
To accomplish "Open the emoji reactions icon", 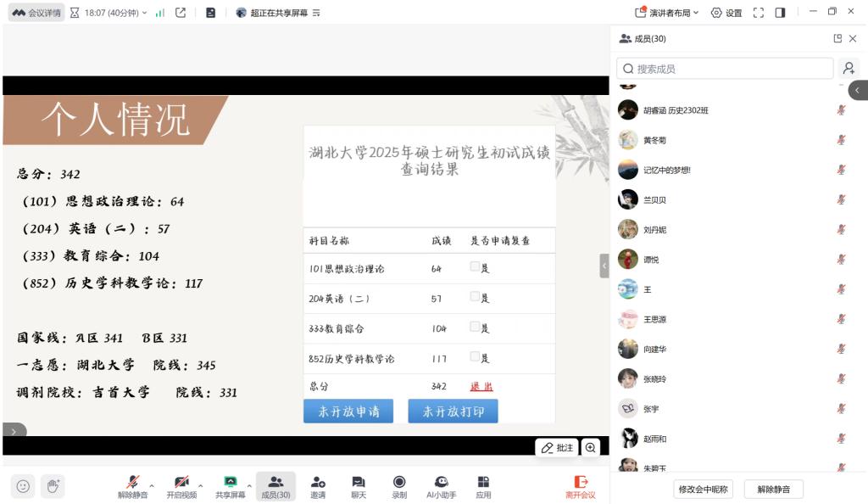I will (x=23, y=486).
